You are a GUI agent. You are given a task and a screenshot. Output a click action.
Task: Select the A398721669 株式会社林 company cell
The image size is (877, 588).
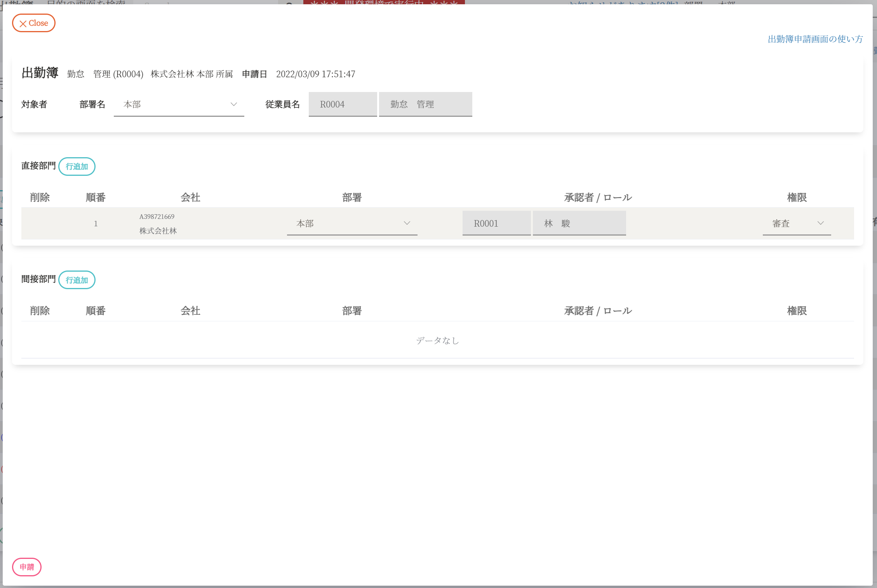(x=158, y=224)
